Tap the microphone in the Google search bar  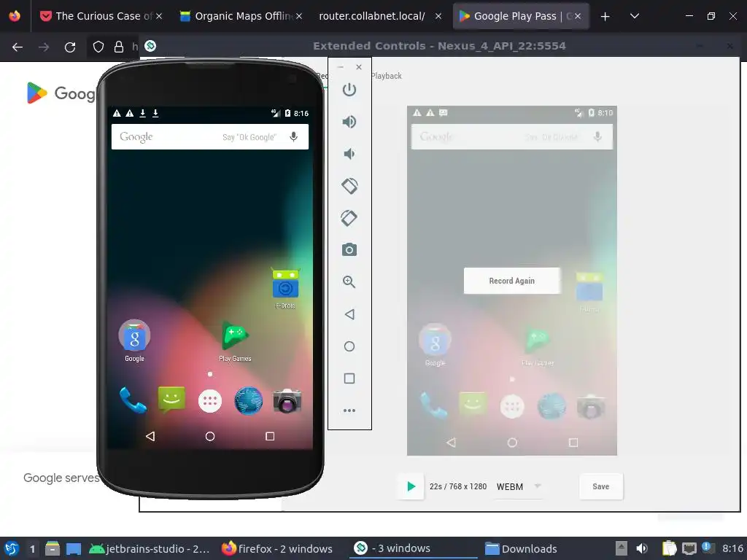click(x=294, y=136)
